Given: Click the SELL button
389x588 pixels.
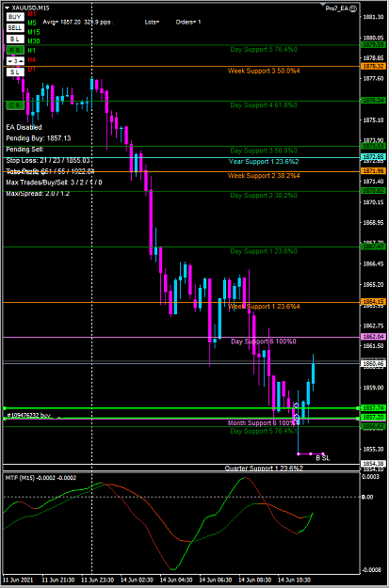Looking at the screenshot, I should tap(15, 27).
